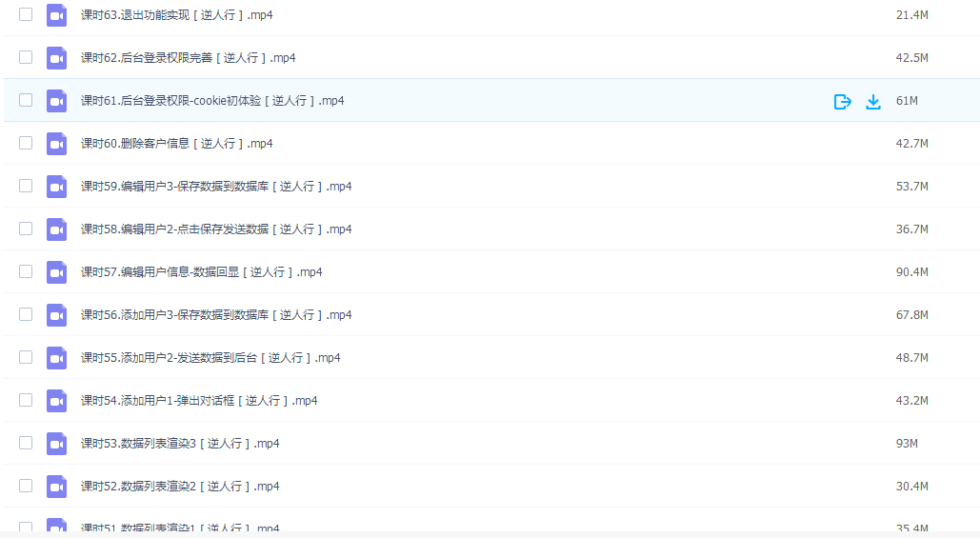Open the file 课时62.后台登录权限完善 .mp4
Image resolution: width=980 pixels, height=538 pixels.
(x=189, y=58)
